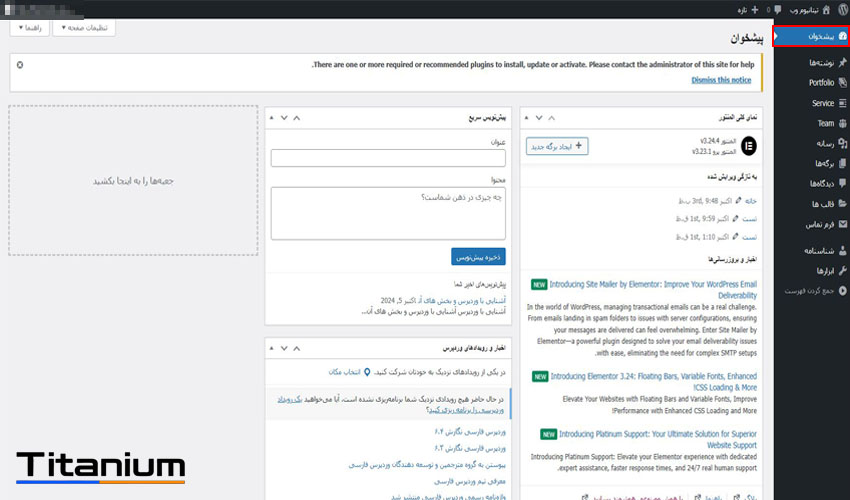The height and width of the screenshot is (500, 850).
Task: Toggle the Elementor overview panel collapse arrow
Action: tap(526, 118)
